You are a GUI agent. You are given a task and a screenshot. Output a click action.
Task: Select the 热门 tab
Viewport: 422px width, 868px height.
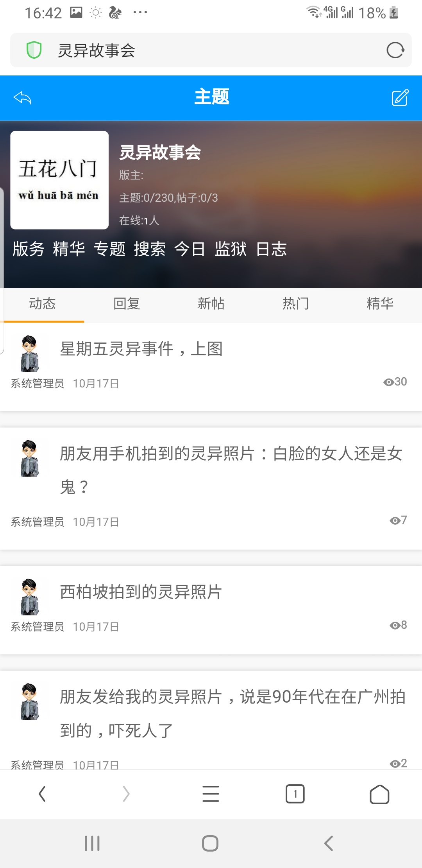click(x=295, y=304)
